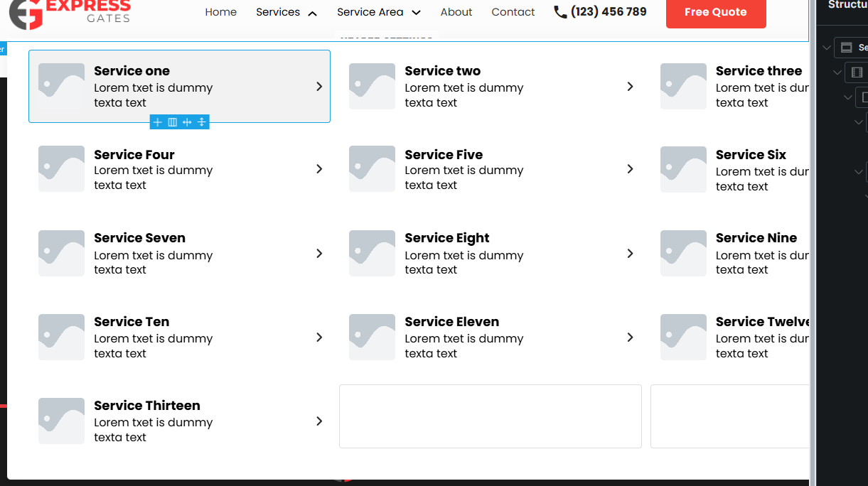868x486 pixels.
Task: Collapse the Services menu chevron
Action: [x=312, y=13]
